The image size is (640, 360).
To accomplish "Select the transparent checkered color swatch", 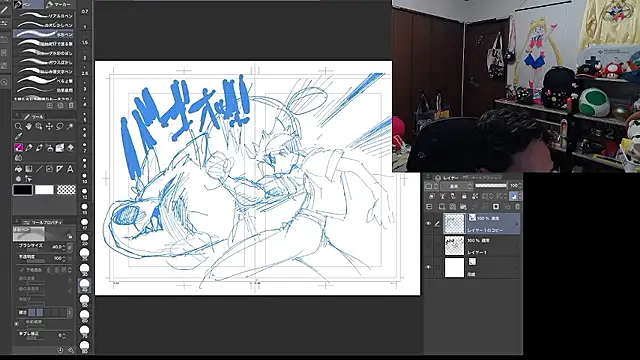I will [x=66, y=189].
